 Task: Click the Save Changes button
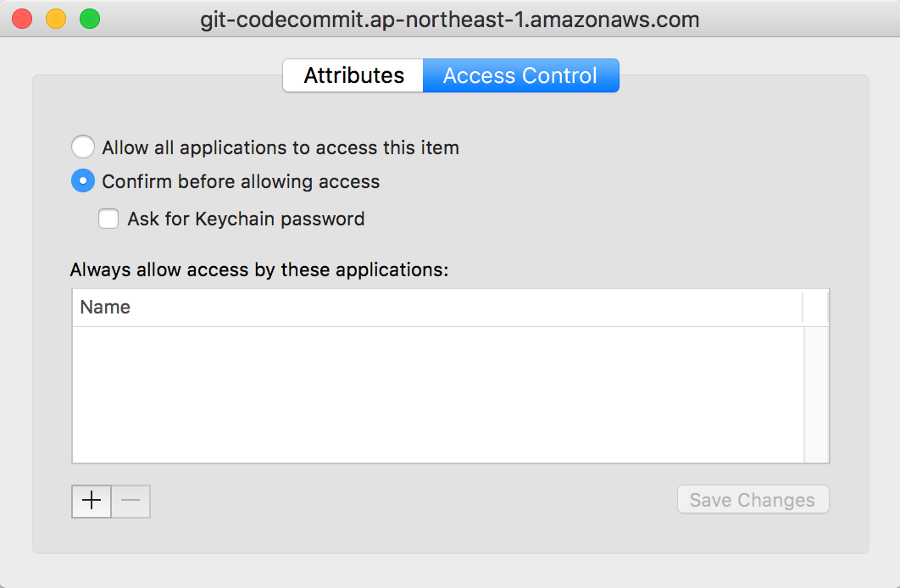tap(753, 499)
